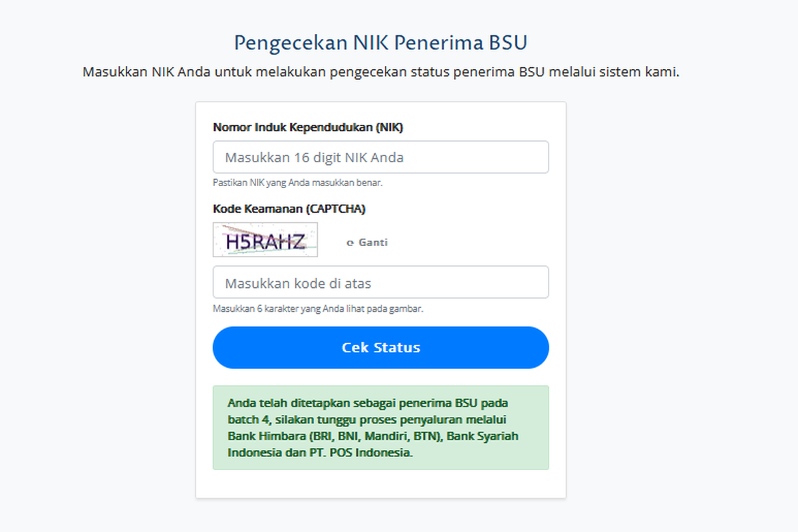Click the H5RAHZ captcha image
The width and height of the screenshot is (798, 532).
(265, 240)
